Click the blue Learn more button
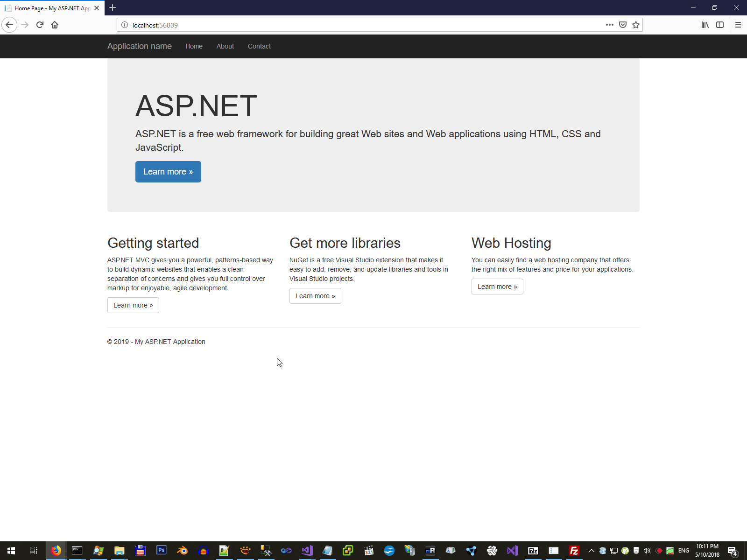Image resolution: width=747 pixels, height=560 pixels. click(x=168, y=172)
